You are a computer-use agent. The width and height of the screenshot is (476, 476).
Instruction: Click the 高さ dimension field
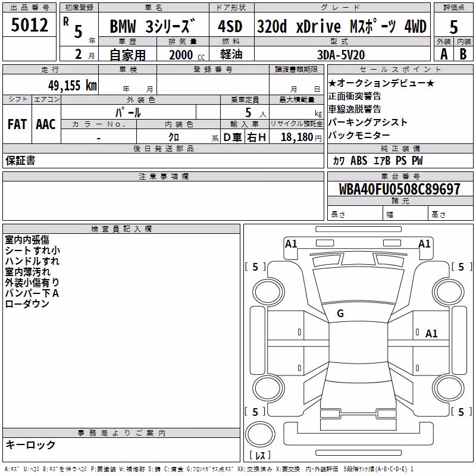tap(451, 214)
